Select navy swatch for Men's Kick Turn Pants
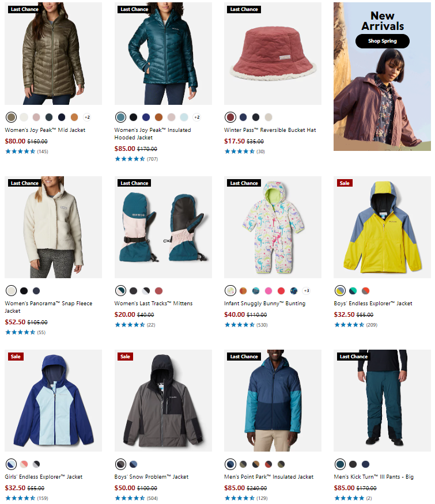 click(365, 464)
